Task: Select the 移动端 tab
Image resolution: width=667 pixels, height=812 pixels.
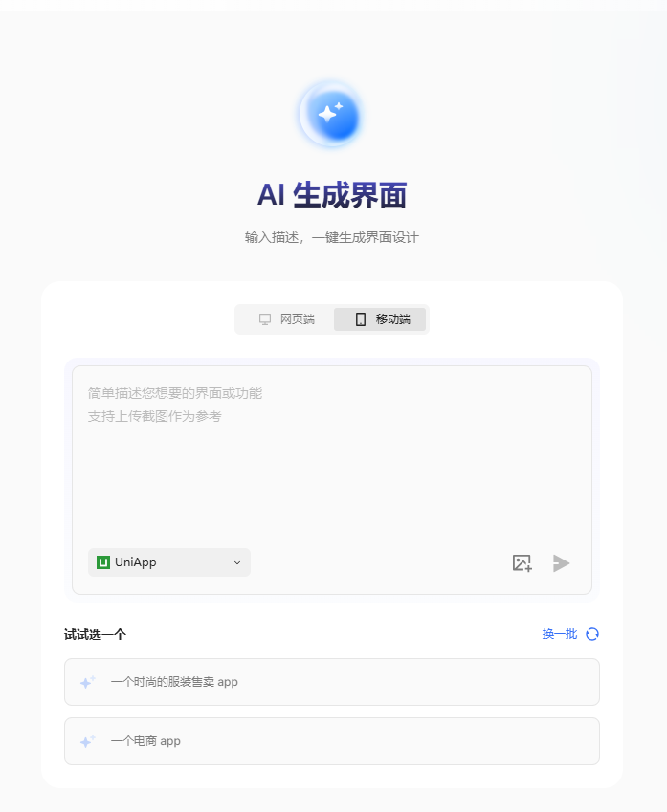Action: coord(380,319)
